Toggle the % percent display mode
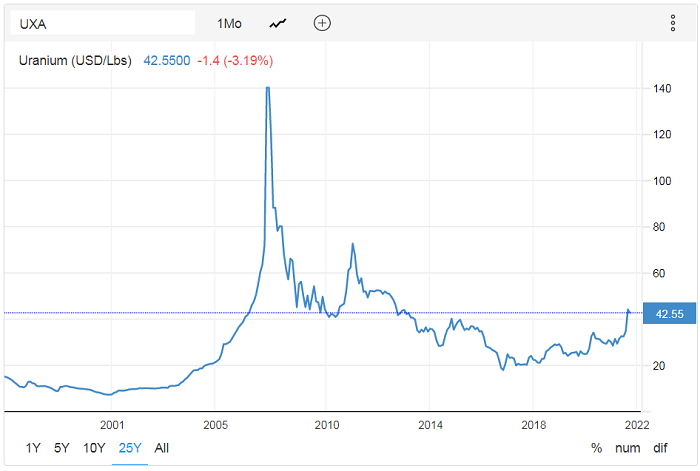This screenshot has width=700, height=471. (x=597, y=448)
